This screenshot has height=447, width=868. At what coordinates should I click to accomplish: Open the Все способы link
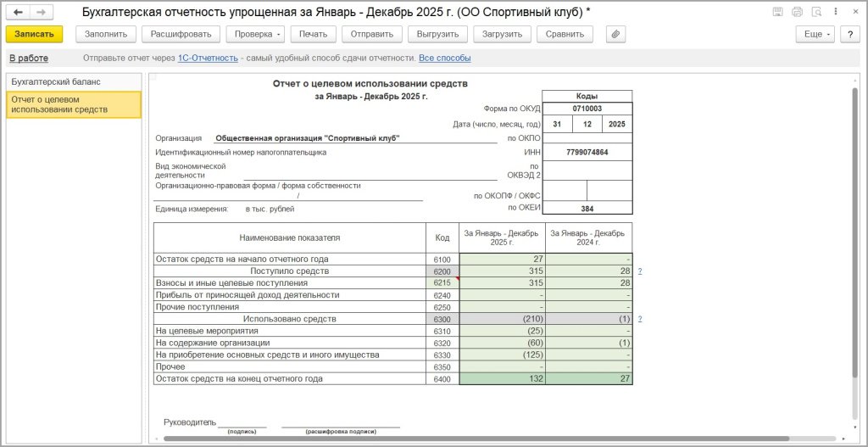tap(444, 59)
